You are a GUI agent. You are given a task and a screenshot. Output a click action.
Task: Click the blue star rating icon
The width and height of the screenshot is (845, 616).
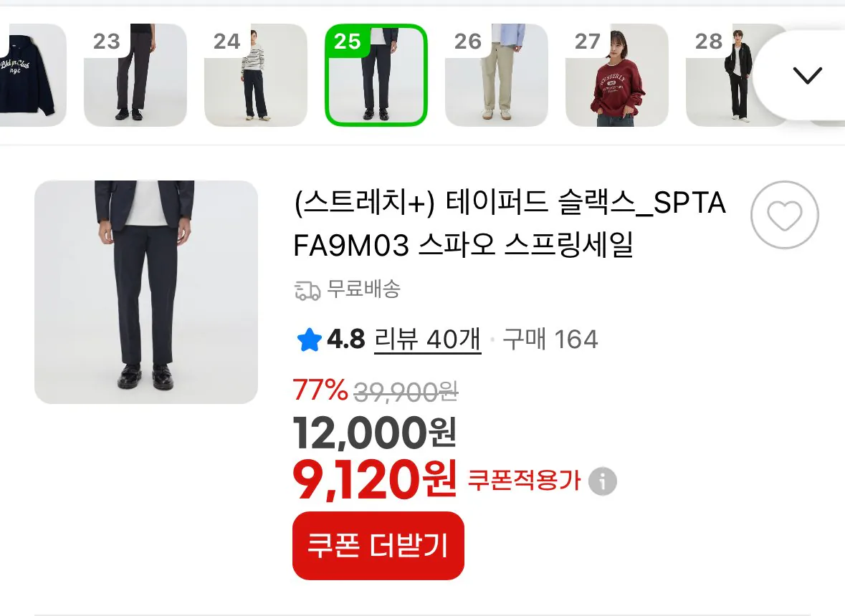(310, 340)
